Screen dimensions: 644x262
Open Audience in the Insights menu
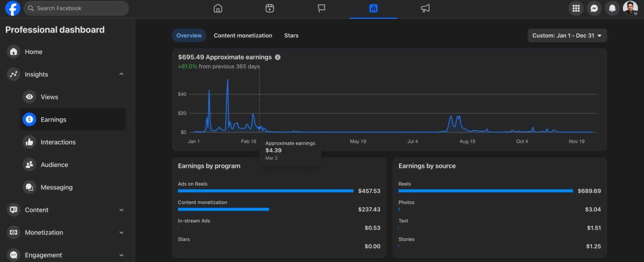[73, 165]
